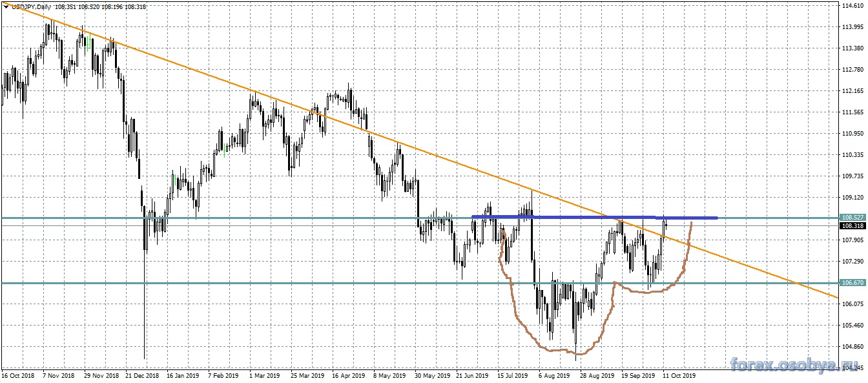Click the 110.950 value on price scale
Viewport: 868px width, 383px height.
854,134
